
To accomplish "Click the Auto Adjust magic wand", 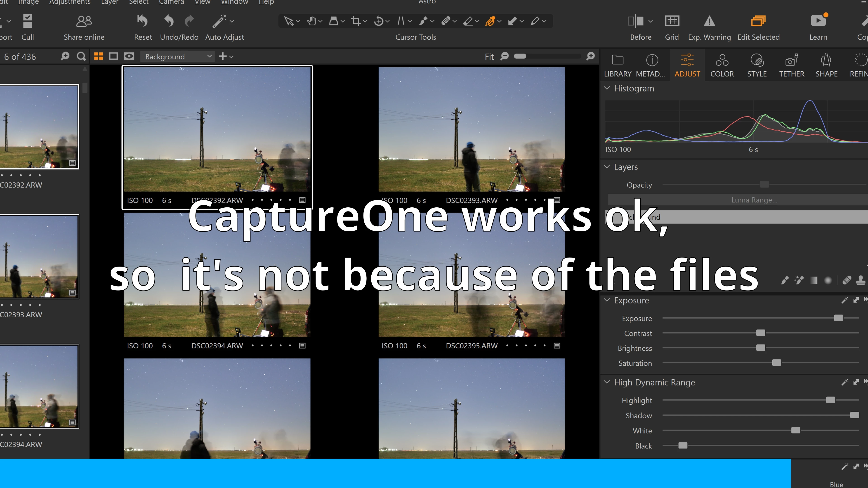I will point(219,21).
